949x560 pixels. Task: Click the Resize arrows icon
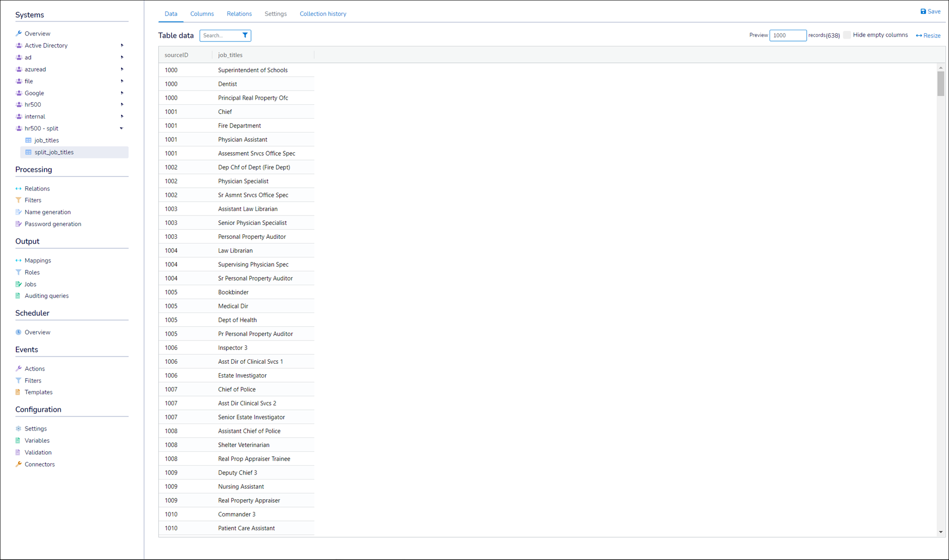[x=918, y=36]
